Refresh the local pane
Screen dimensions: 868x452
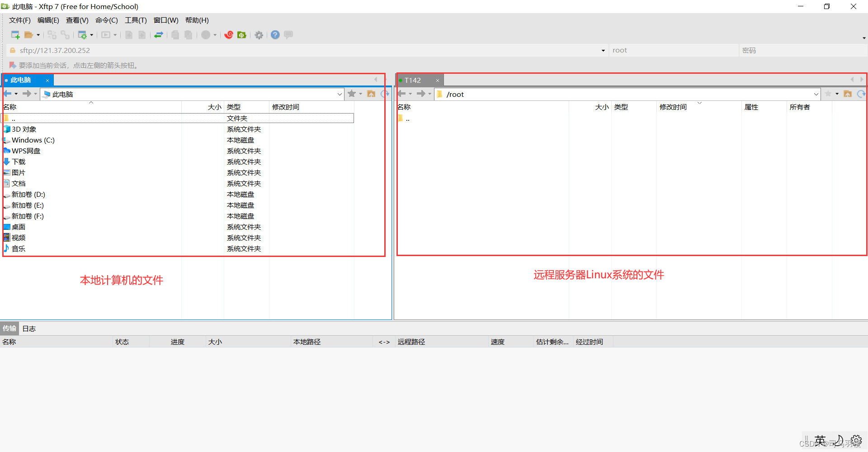(385, 94)
